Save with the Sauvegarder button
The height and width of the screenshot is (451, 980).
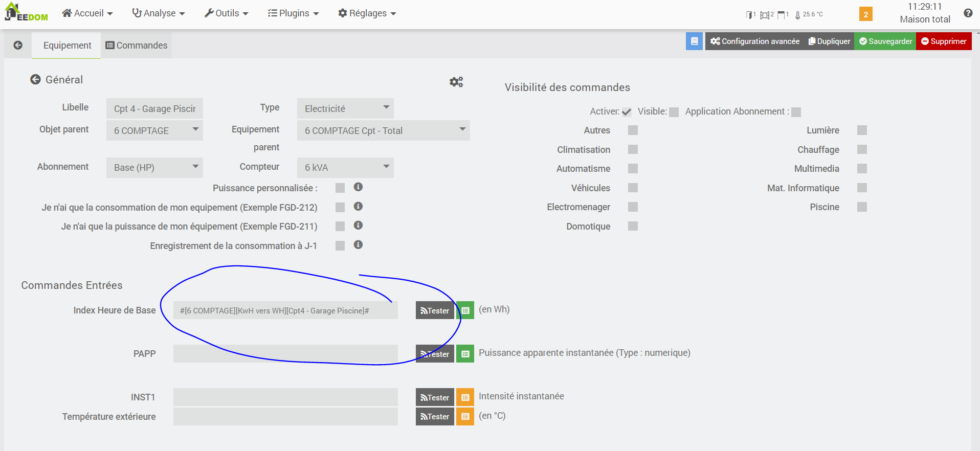click(885, 41)
